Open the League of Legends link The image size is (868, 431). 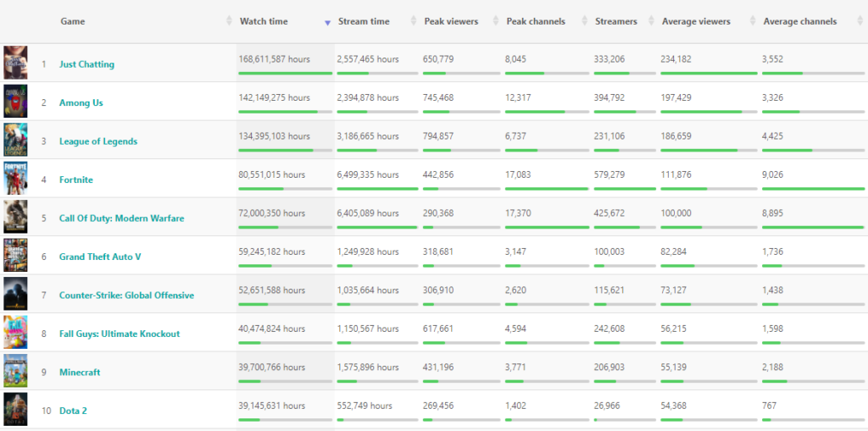click(x=98, y=141)
